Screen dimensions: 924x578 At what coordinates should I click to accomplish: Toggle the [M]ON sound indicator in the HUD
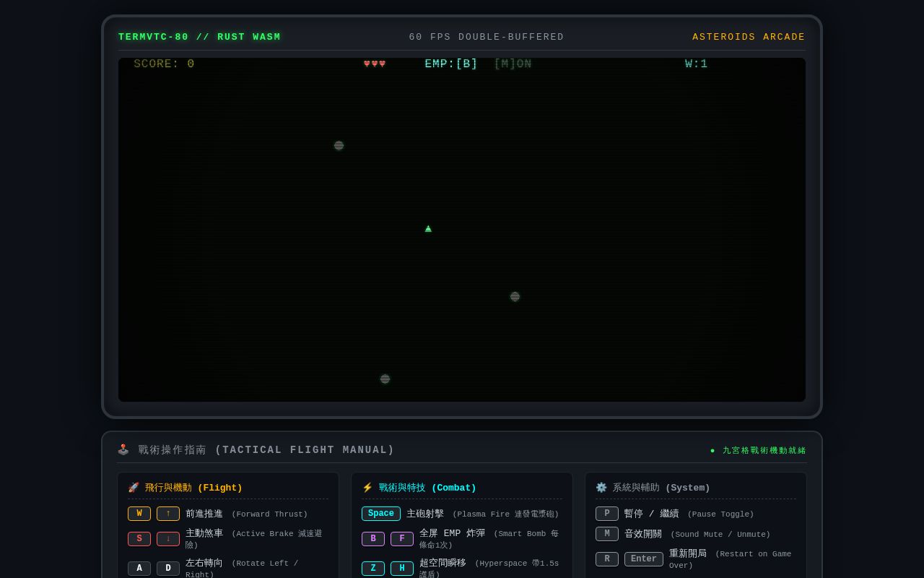(x=513, y=64)
